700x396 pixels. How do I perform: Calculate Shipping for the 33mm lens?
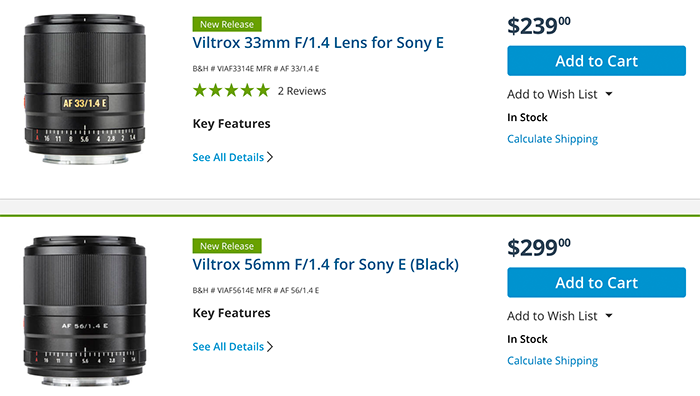552,139
